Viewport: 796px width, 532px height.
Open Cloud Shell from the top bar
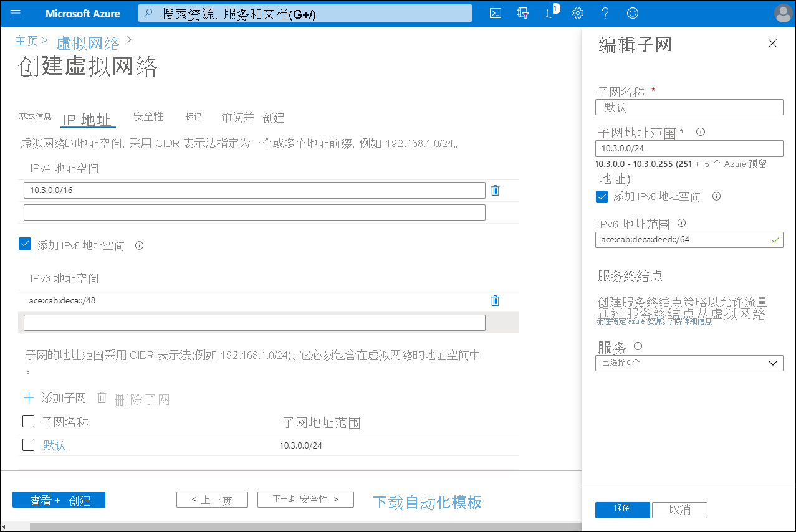click(495, 12)
